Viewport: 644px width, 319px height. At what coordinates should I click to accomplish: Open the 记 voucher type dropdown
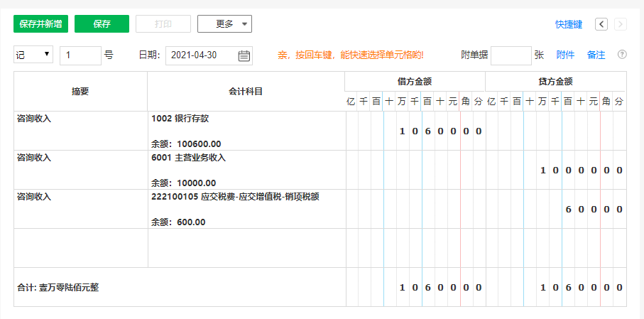point(33,55)
